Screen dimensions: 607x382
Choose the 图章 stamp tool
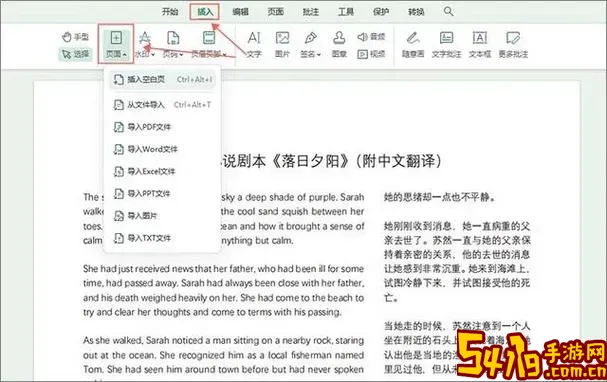tap(339, 44)
